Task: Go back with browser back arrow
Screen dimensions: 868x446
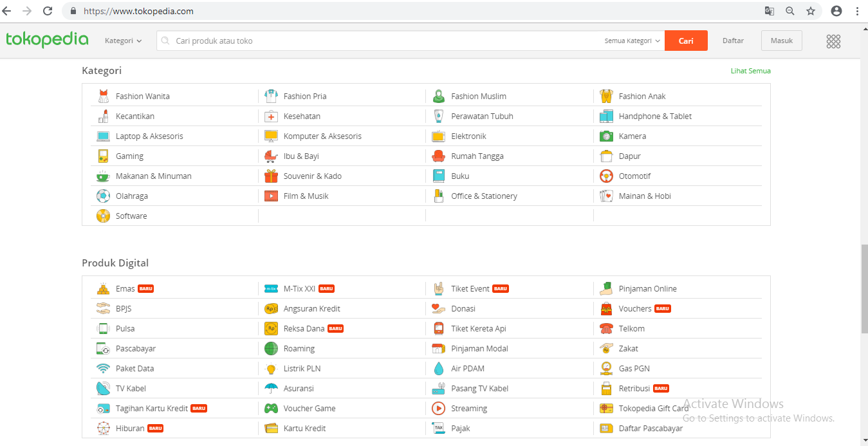Action: point(7,11)
